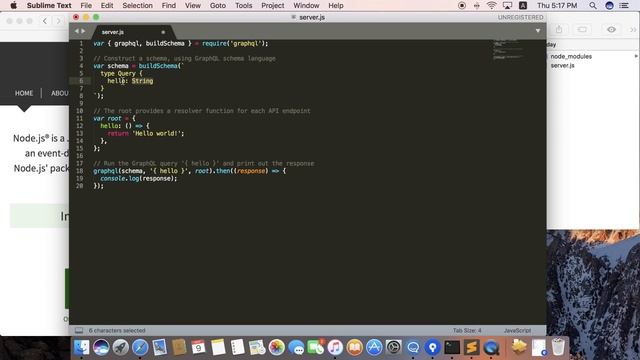Image resolution: width=640 pixels, height=360 pixels.
Task: Open Notification Center
Action: [x=624, y=5]
